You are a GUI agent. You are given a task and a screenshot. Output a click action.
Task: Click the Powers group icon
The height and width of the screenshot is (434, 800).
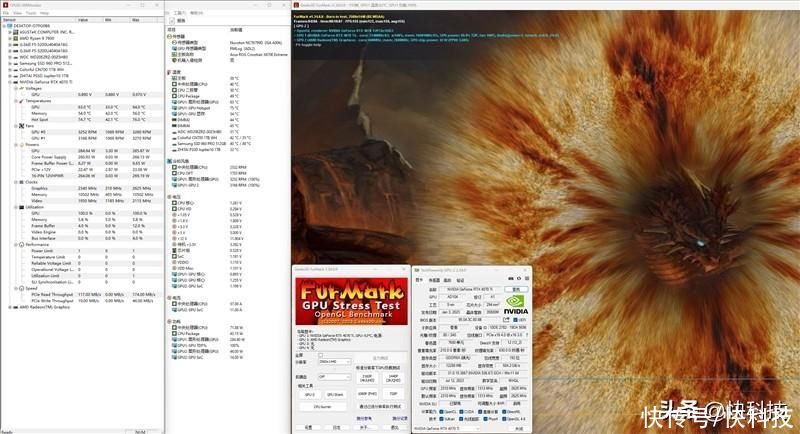point(21,145)
